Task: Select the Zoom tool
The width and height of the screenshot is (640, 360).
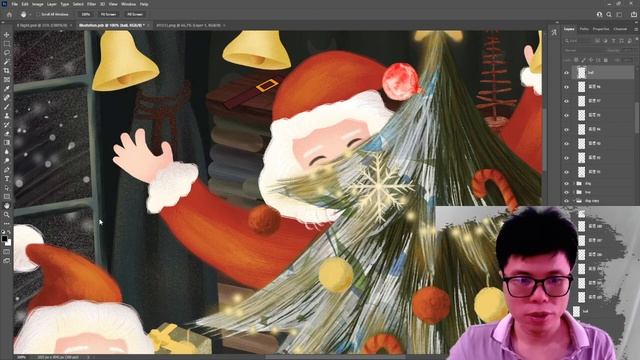Action: pos(7,214)
